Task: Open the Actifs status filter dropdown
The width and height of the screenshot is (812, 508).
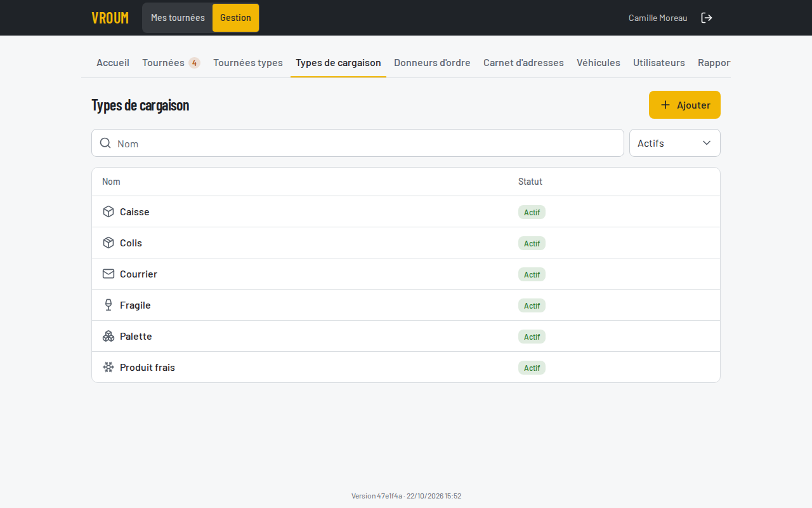Action: pos(675,143)
